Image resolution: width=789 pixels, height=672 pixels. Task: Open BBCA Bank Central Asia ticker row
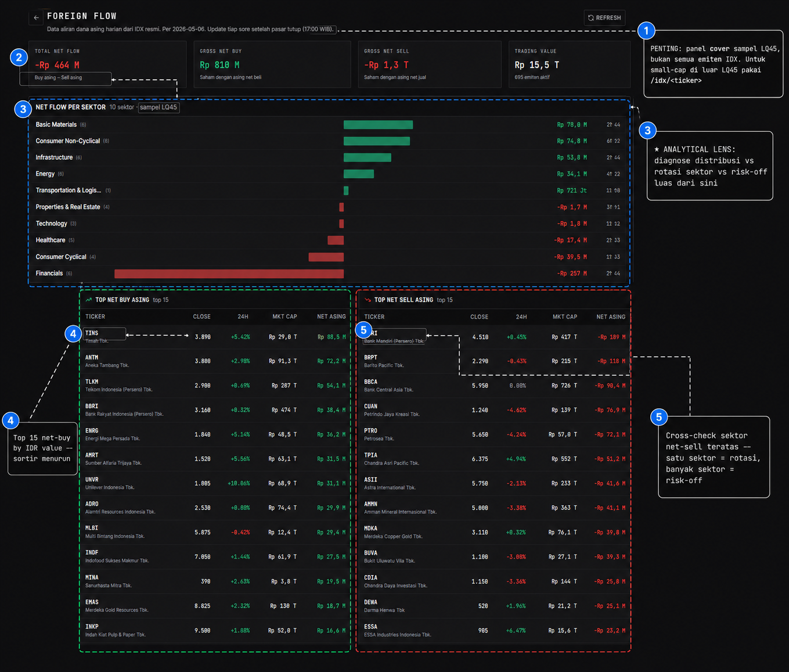tap(494, 386)
